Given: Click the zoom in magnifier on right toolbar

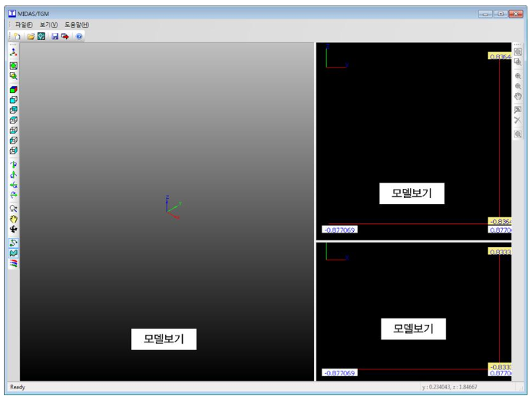Looking at the screenshot, I should [x=518, y=77].
